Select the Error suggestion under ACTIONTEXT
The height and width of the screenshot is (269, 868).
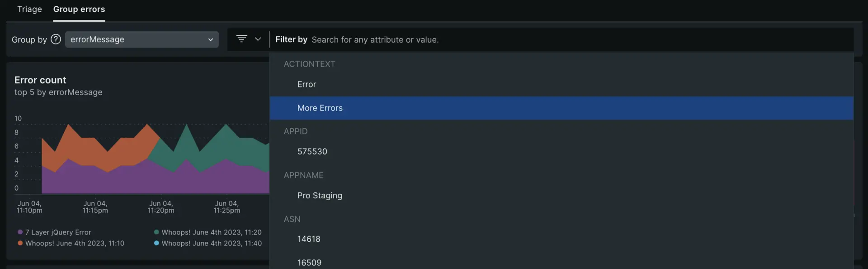pyautogui.click(x=307, y=84)
